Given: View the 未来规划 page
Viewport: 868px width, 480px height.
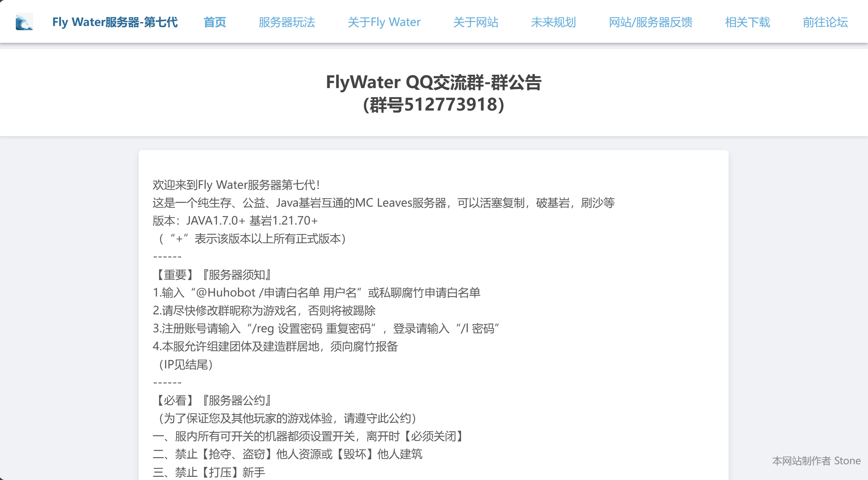Looking at the screenshot, I should [553, 22].
